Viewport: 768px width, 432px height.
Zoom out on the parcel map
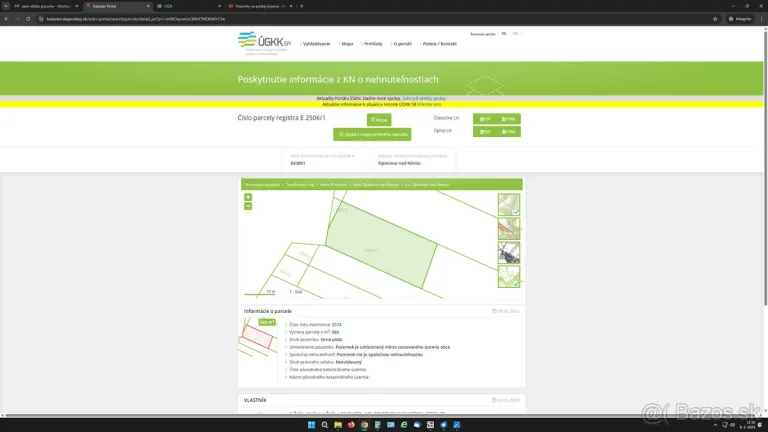click(x=248, y=206)
